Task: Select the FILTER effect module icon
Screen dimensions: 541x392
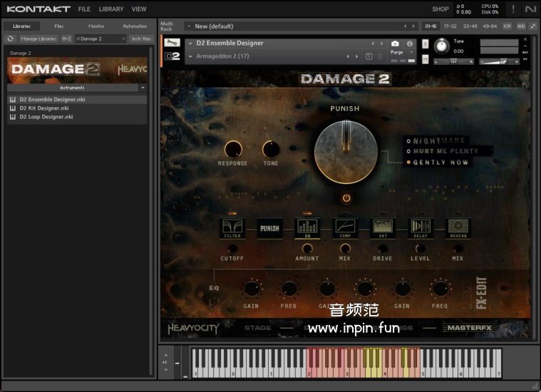Action: pyautogui.click(x=232, y=228)
